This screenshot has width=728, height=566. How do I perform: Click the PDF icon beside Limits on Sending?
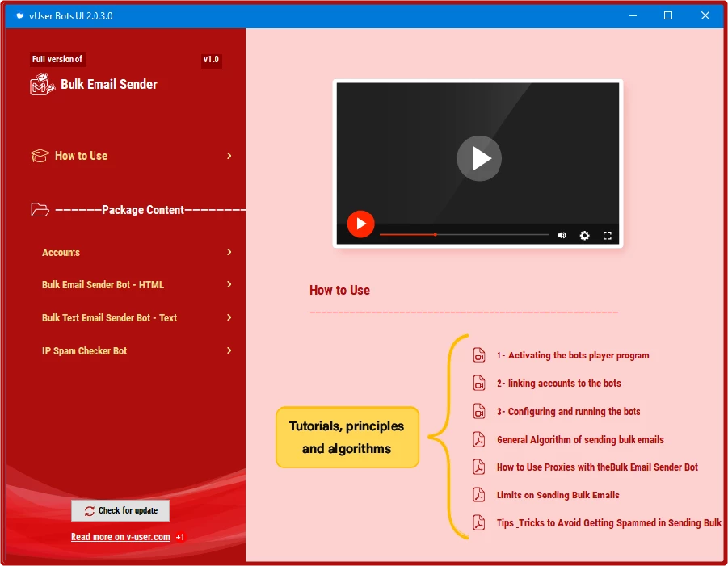pyautogui.click(x=478, y=495)
